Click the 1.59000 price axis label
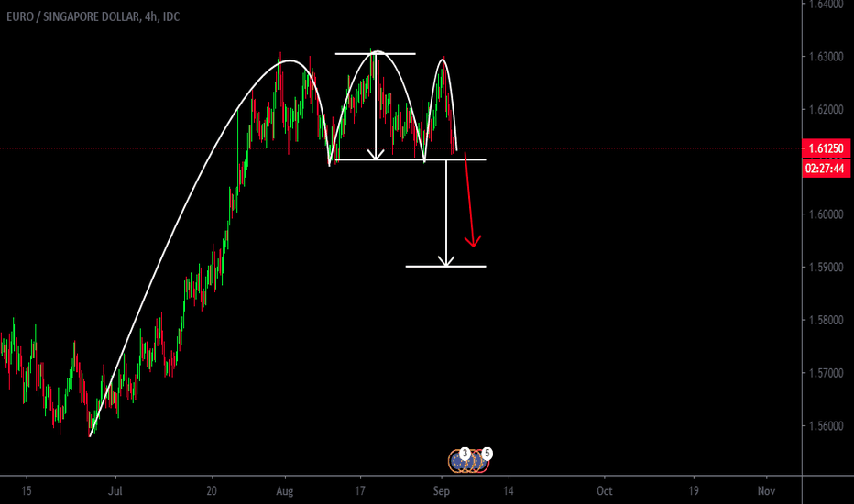This screenshot has width=854, height=504. coord(826,268)
